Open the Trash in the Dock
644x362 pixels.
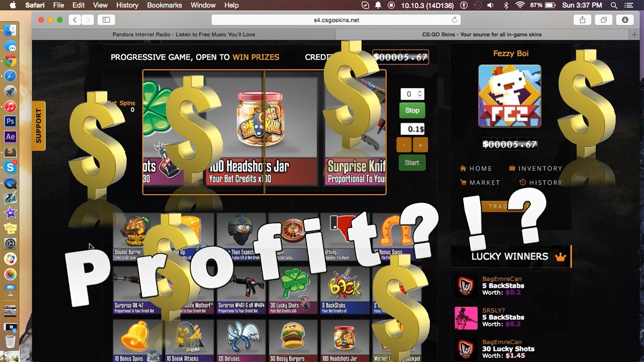coord(10,342)
